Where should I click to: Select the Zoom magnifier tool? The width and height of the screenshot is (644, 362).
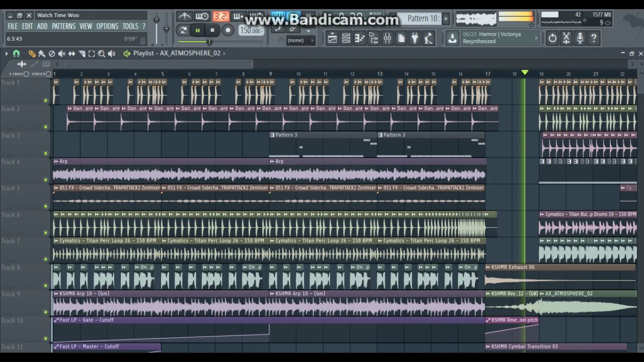(102, 53)
